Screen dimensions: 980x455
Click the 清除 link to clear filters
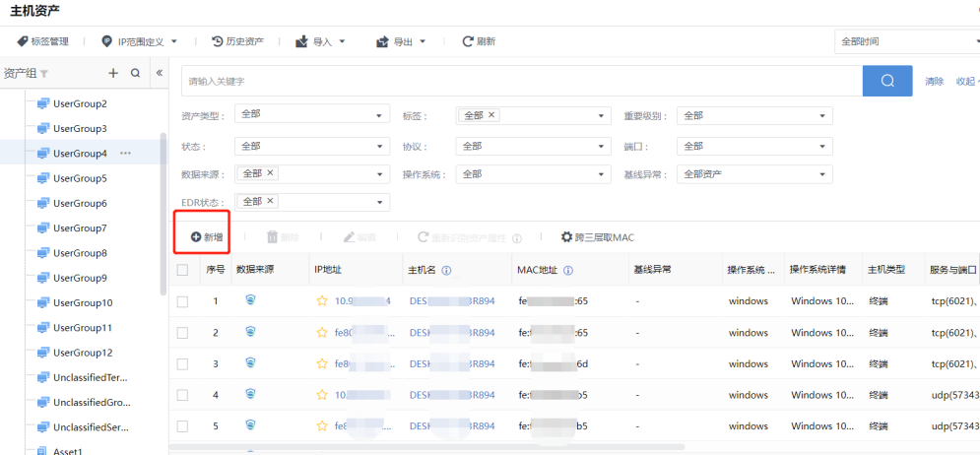click(x=934, y=82)
